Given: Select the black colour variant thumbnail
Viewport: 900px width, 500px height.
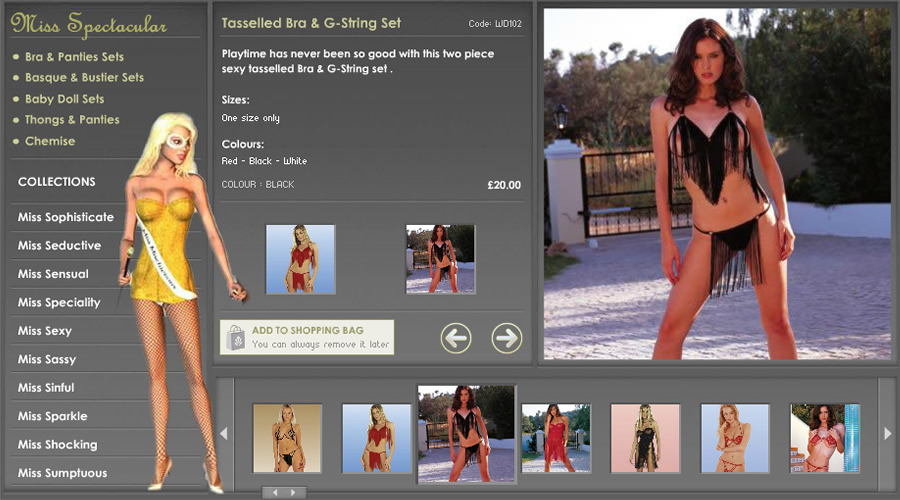Looking at the screenshot, I should point(440,259).
